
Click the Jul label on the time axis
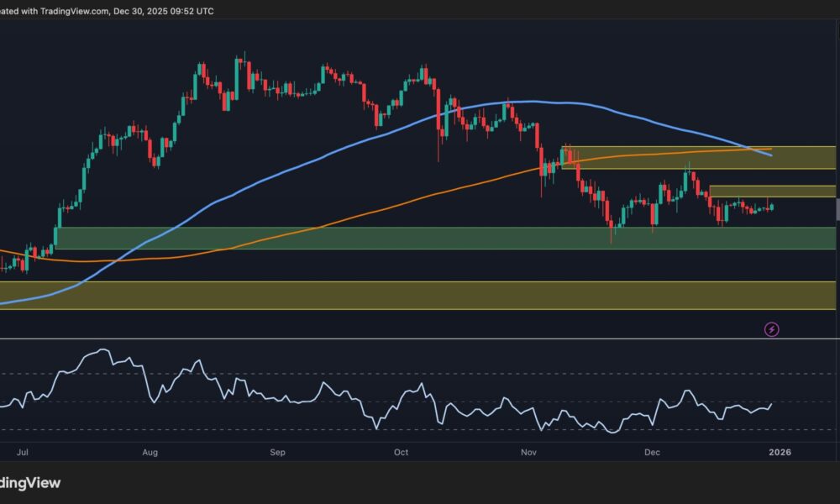coord(23,452)
